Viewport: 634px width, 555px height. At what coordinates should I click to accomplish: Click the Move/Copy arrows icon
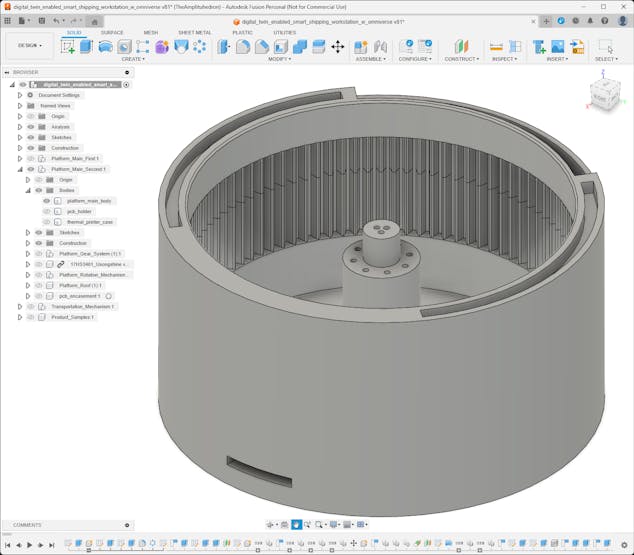pos(337,46)
